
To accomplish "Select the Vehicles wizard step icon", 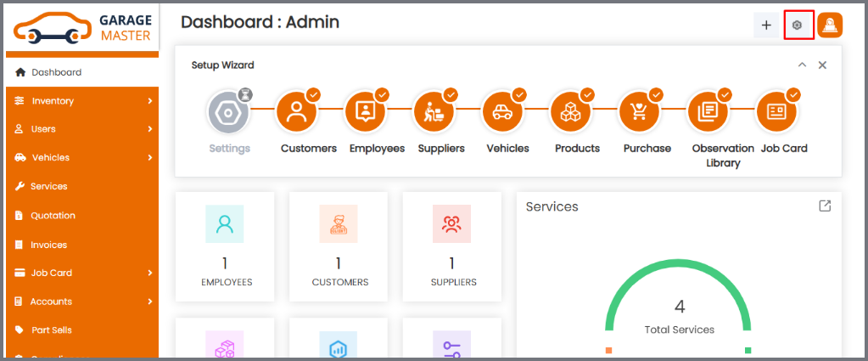I will [x=501, y=112].
